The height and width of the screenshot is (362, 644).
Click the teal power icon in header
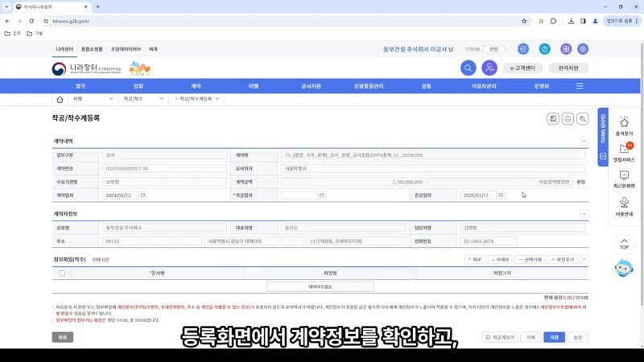click(x=545, y=49)
